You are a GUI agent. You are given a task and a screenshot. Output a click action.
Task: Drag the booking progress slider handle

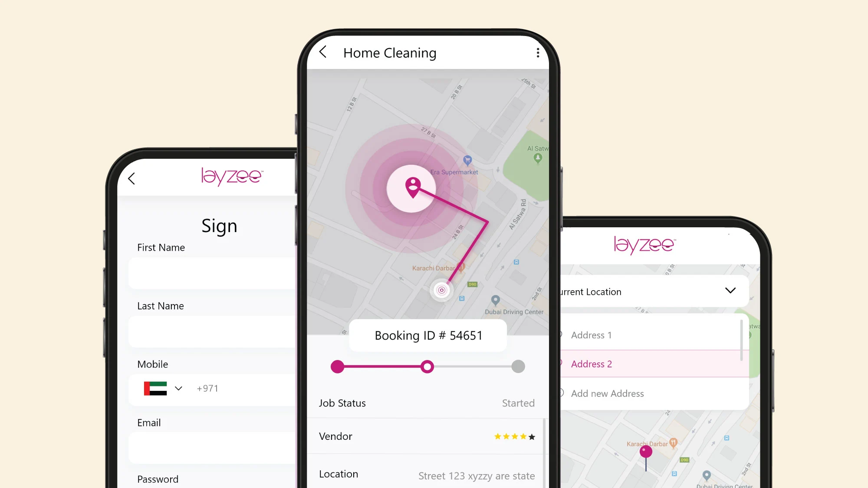tap(427, 367)
